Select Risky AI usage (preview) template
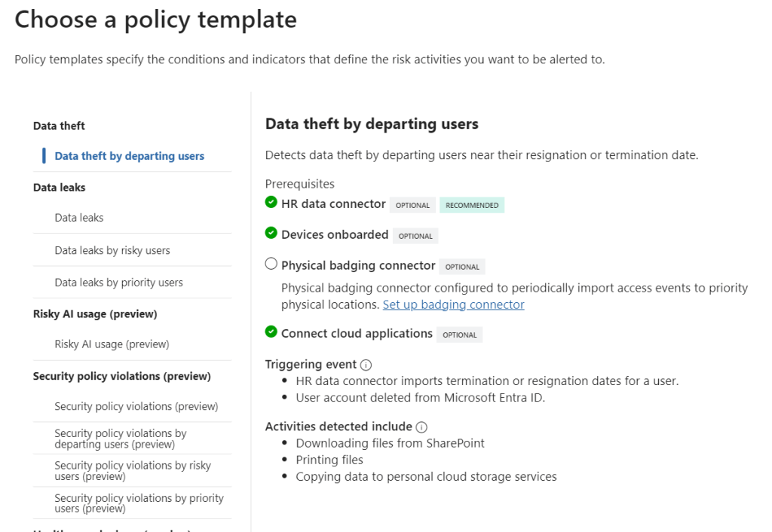The width and height of the screenshot is (772, 532). 112,344
